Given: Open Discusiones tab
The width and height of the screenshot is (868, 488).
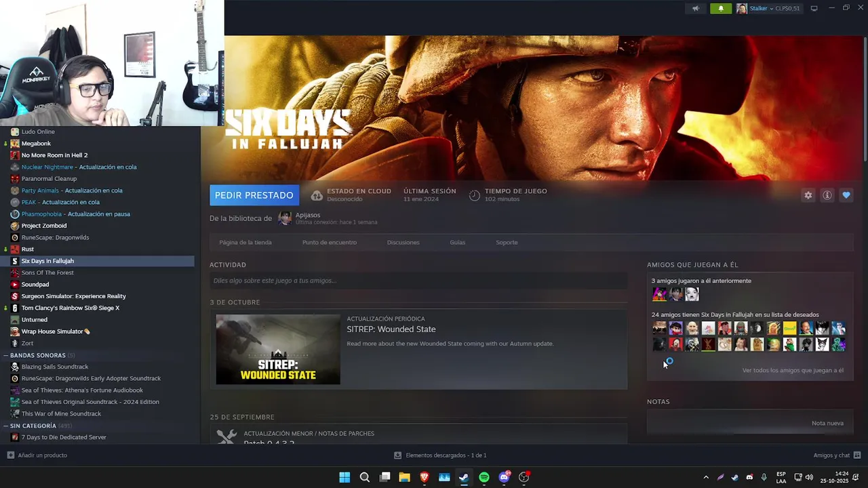Looking at the screenshot, I should pyautogui.click(x=403, y=243).
